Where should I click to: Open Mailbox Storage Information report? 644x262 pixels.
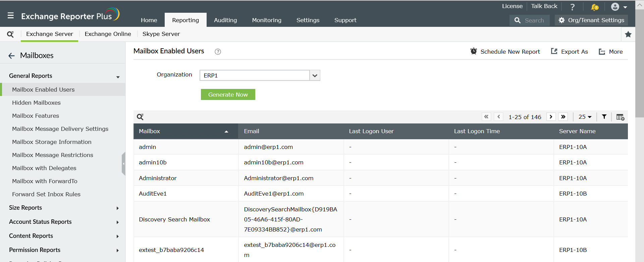click(x=52, y=142)
